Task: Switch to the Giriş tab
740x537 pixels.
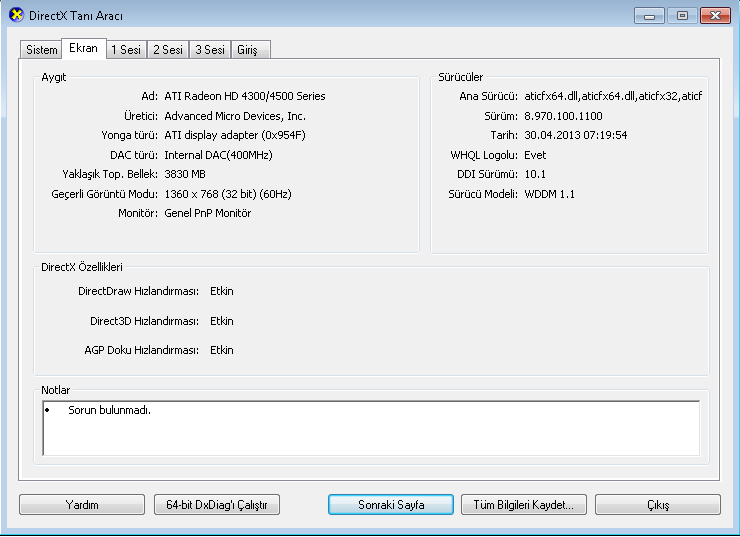Action: pyautogui.click(x=251, y=50)
